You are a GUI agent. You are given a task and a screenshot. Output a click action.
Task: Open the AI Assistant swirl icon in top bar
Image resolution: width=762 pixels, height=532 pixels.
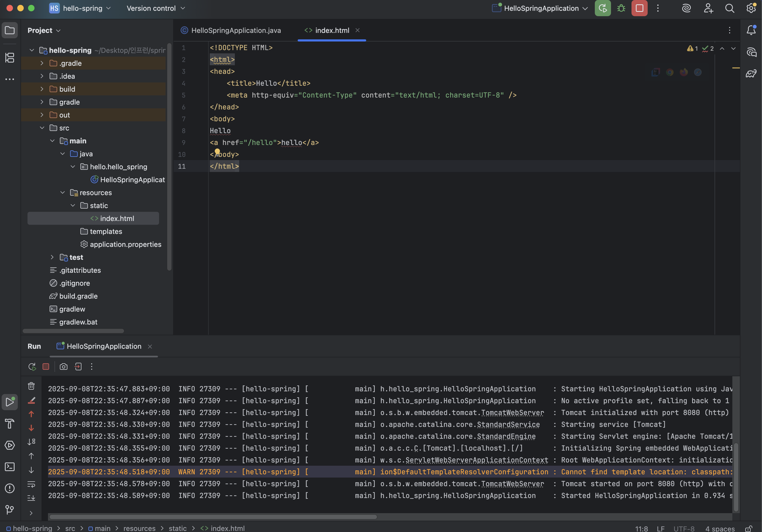pos(686,8)
